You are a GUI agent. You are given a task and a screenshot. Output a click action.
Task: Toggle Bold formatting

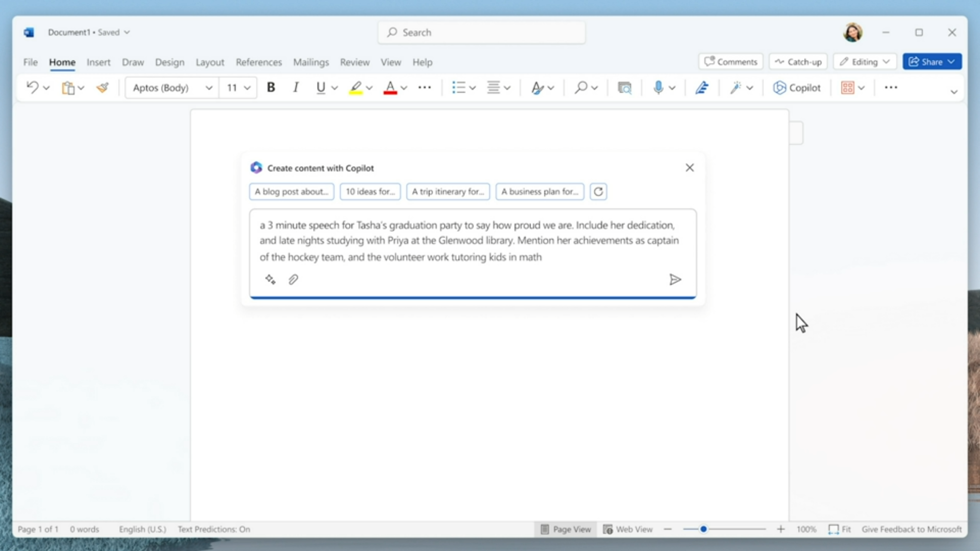(271, 88)
